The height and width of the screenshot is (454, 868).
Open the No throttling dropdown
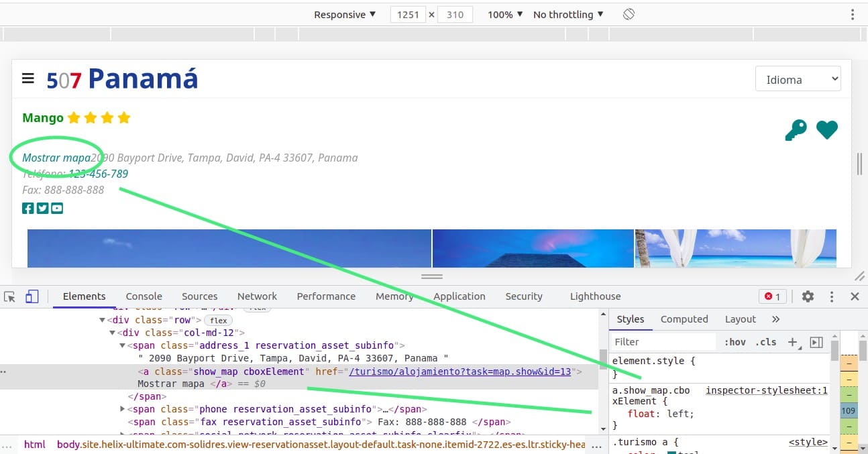click(567, 15)
